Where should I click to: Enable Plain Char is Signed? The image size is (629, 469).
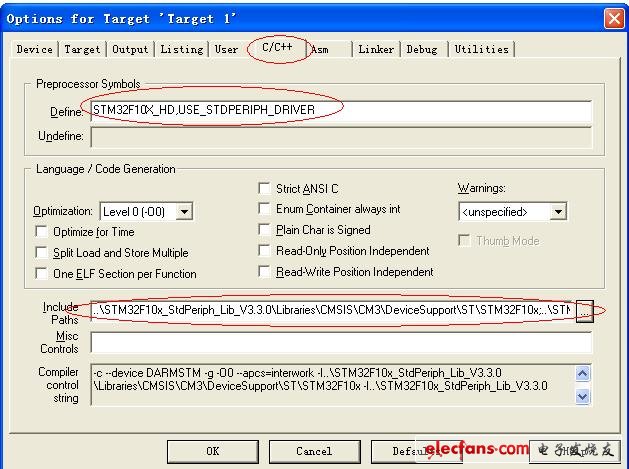click(x=265, y=230)
